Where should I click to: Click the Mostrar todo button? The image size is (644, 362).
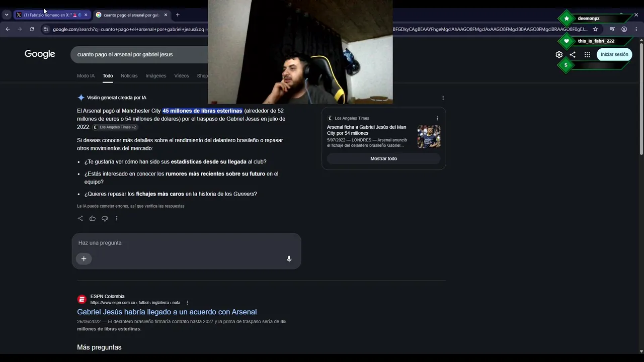383,158
